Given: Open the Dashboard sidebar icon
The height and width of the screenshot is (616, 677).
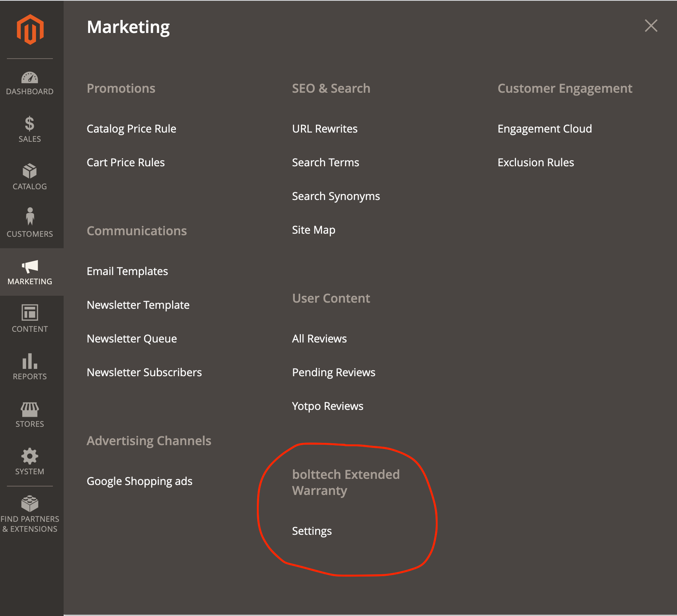Looking at the screenshot, I should click(30, 77).
